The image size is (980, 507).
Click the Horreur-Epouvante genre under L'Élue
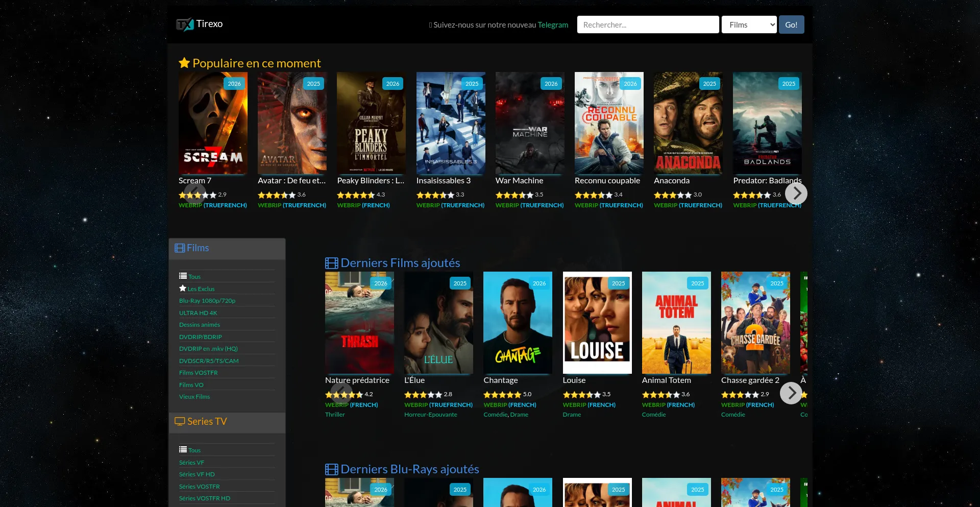click(x=431, y=415)
